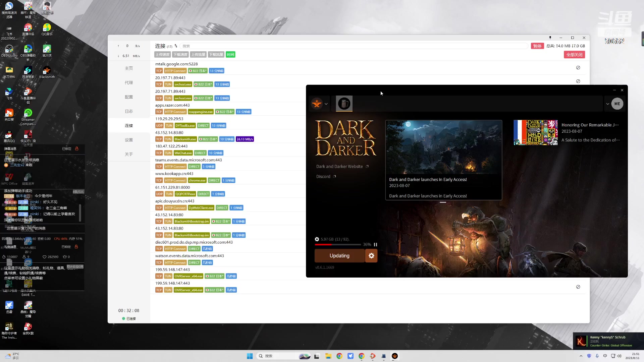Close the last 199.59.148.147:443 connection

[x=578, y=287]
